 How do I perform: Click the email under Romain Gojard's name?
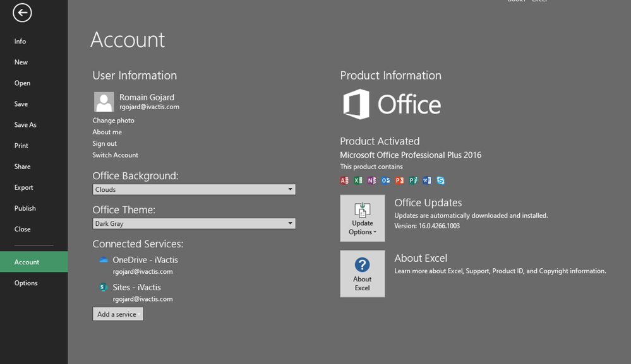149,107
